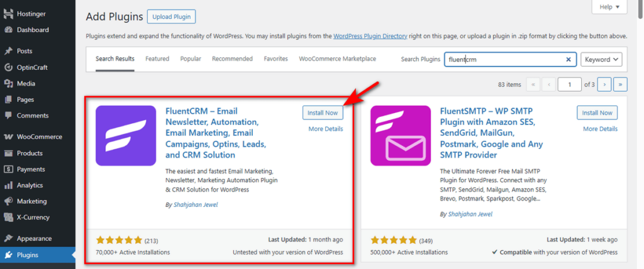Viewport: 644px width, 269px height.
Task: Switch to the Recommended tab
Action: pyautogui.click(x=233, y=58)
